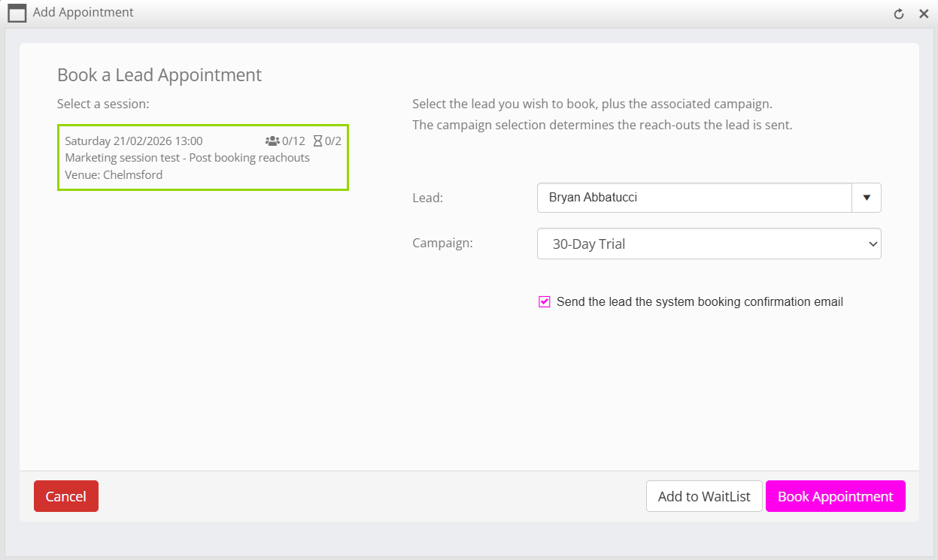Click the Marketing session test title text
938x560 pixels.
[x=187, y=158]
